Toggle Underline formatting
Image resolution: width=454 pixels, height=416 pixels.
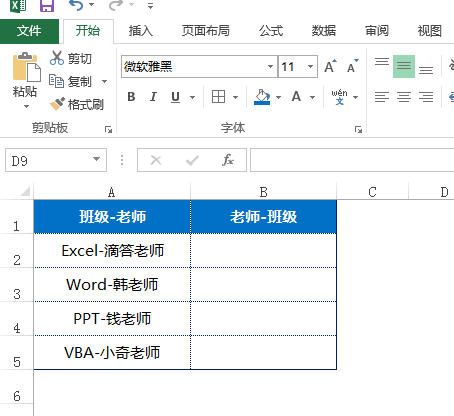(x=175, y=97)
